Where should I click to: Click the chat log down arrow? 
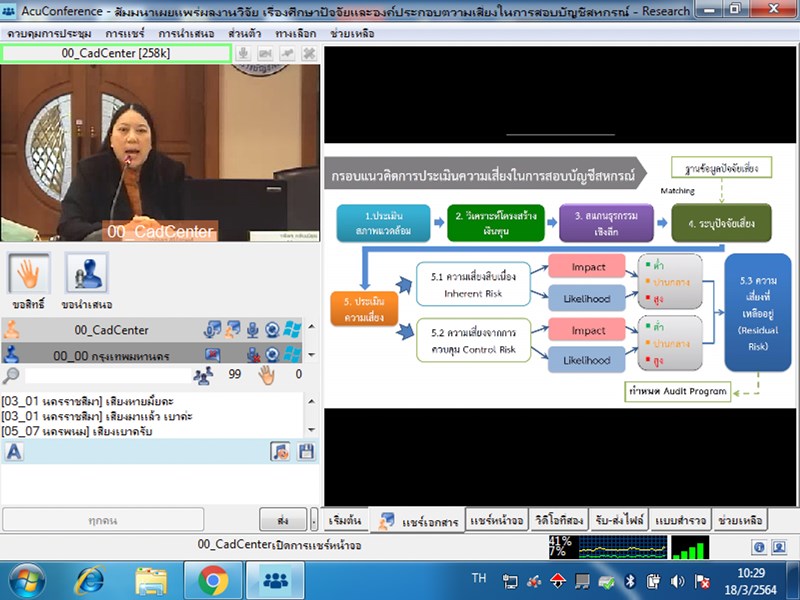312,430
